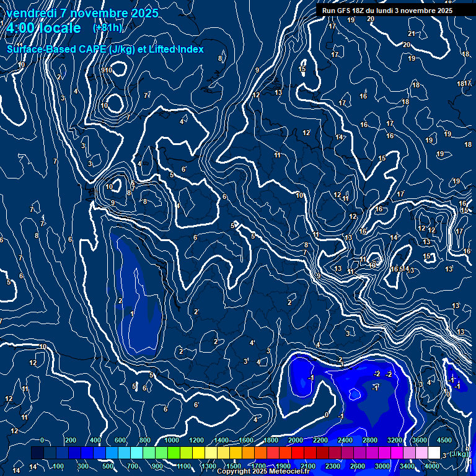The height and width of the screenshot is (476, 476).
Task: Click the '4500' legend scale label
Action: [444, 440]
